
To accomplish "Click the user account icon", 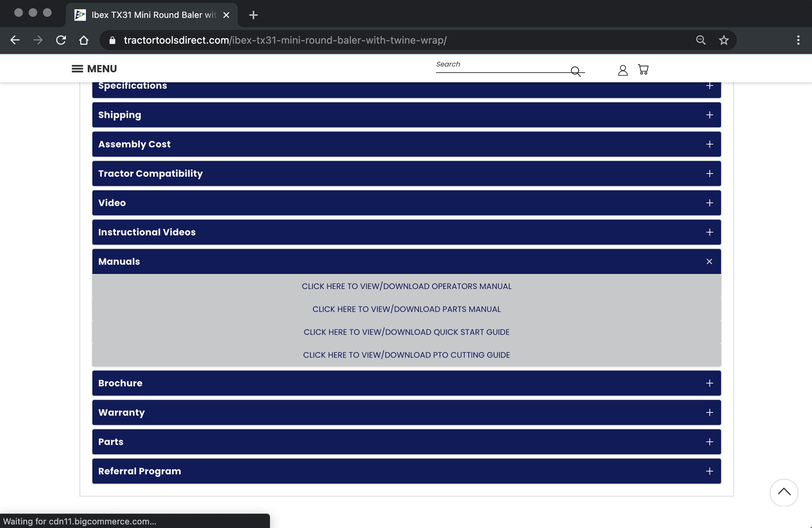I will click(623, 70).
